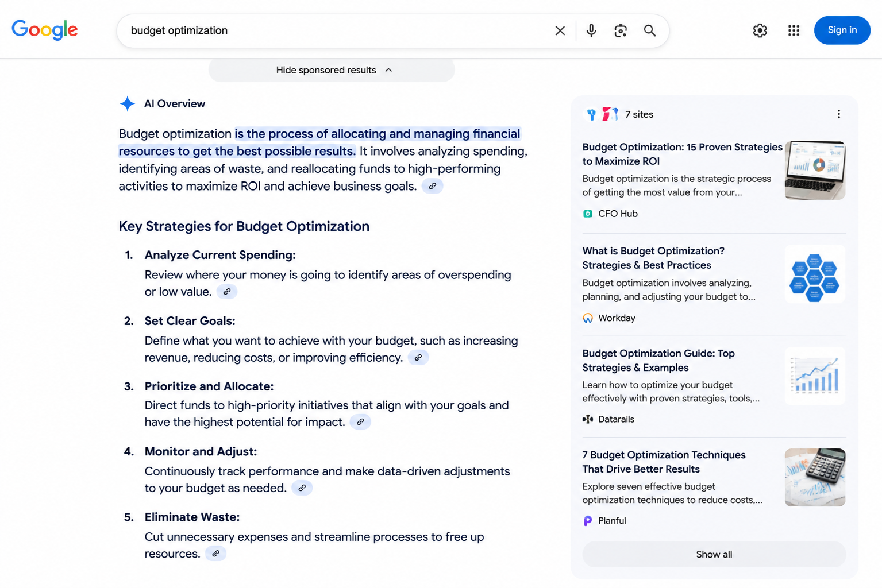Click bar chart thumbnail of Datarails result
Viewport: 882px width, 588px height.
click(x=815, y=376)
